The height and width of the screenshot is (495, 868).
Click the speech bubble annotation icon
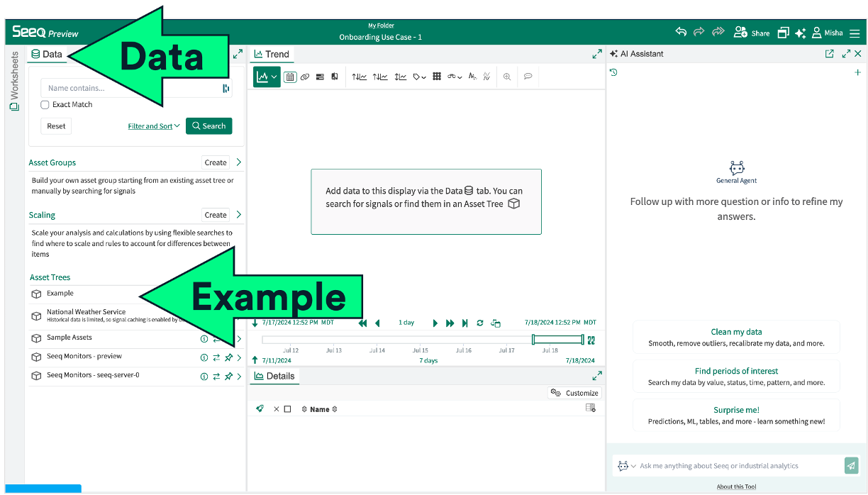click(528, 77)
